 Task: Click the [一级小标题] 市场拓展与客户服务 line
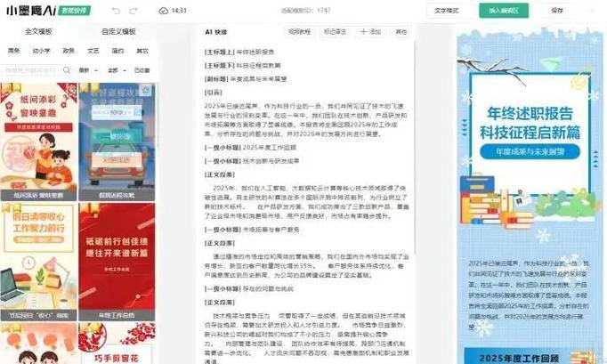pyautogui.click(x=252, y=230)
